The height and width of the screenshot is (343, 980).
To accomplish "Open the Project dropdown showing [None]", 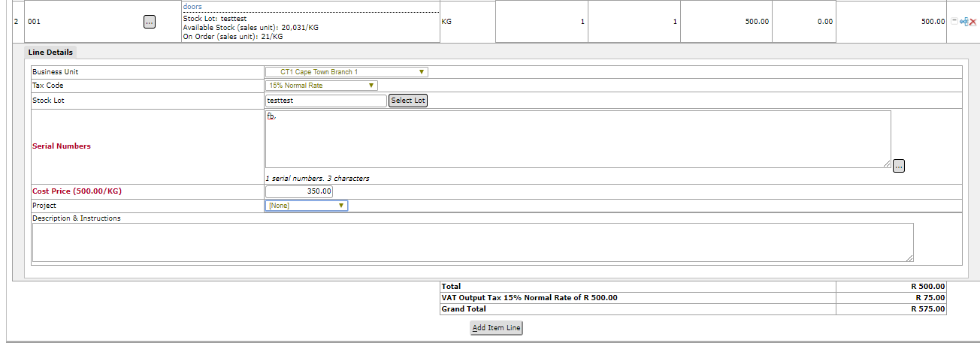I will coord(307,206).
